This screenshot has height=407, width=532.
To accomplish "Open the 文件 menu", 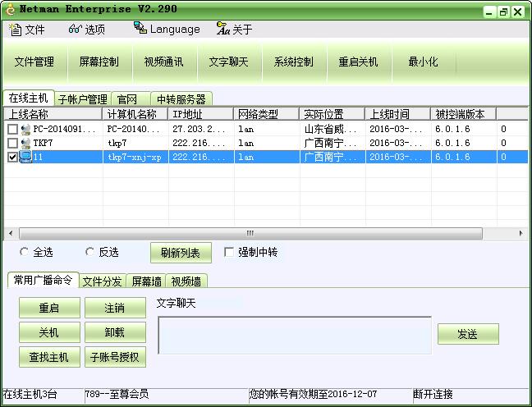I will pos(27,30).
